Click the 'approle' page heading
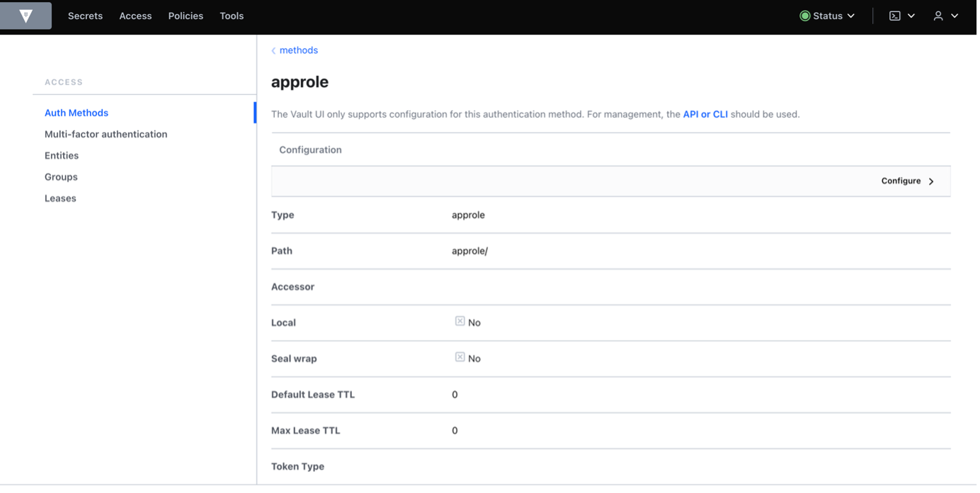 [300, 82]
